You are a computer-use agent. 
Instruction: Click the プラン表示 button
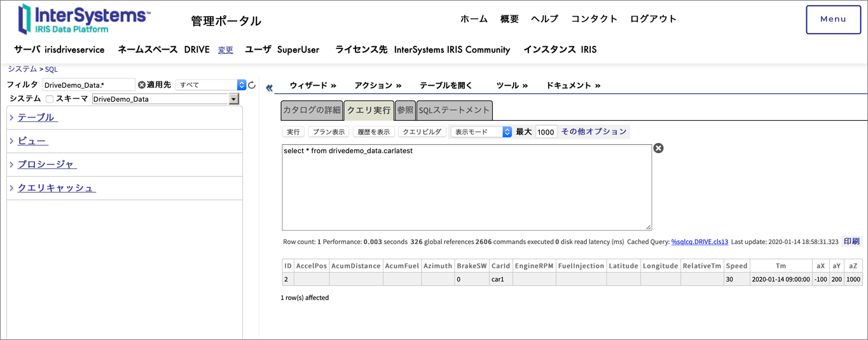329,132
